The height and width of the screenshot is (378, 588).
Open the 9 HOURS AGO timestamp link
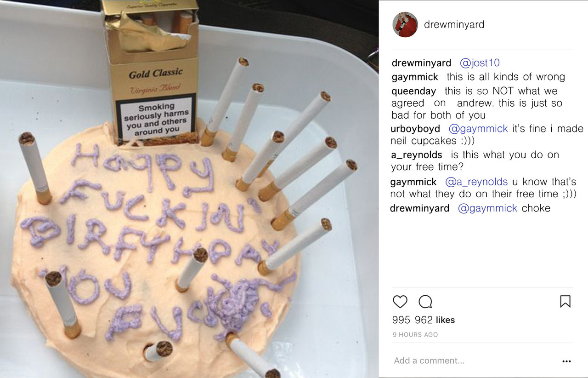pos(415,335)
